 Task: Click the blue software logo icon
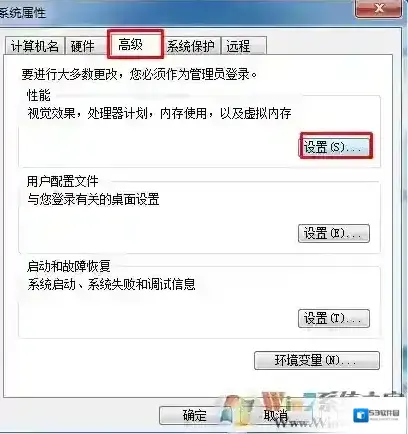[x=361, y=415]
